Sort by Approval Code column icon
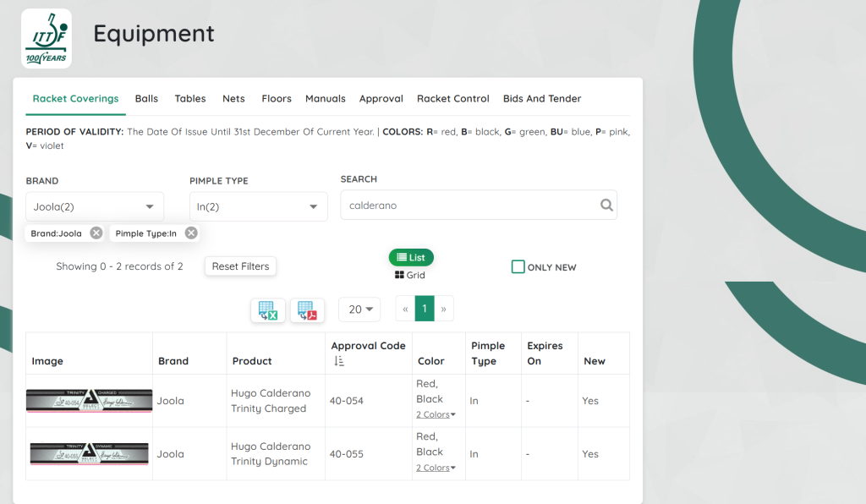866x504 pixels. click(x=339, y=361)
